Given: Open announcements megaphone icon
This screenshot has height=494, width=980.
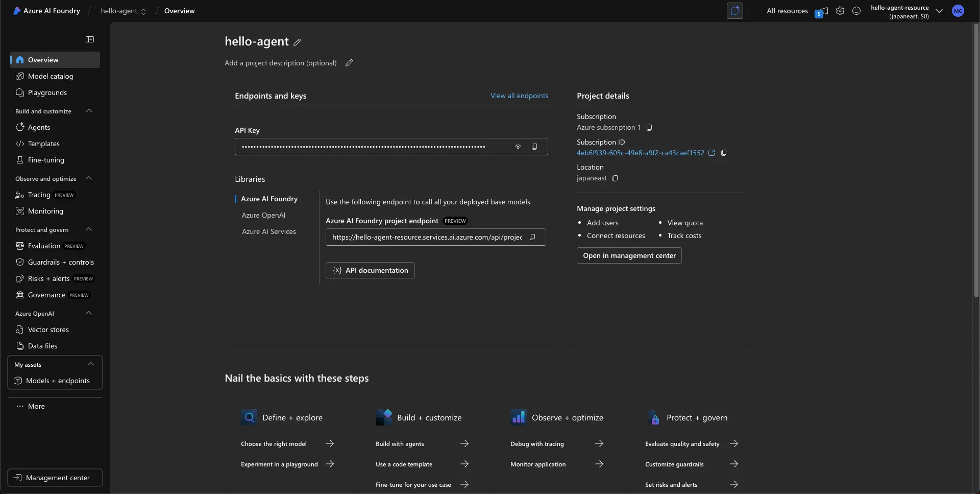Looking at the screenshot, I should click(822, 11).
